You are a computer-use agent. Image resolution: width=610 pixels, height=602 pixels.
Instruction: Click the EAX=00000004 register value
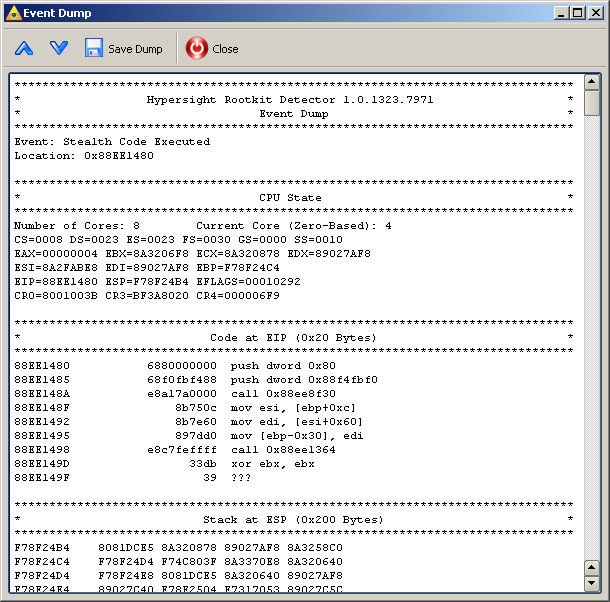pyautogui.click(x=56, y=254)
